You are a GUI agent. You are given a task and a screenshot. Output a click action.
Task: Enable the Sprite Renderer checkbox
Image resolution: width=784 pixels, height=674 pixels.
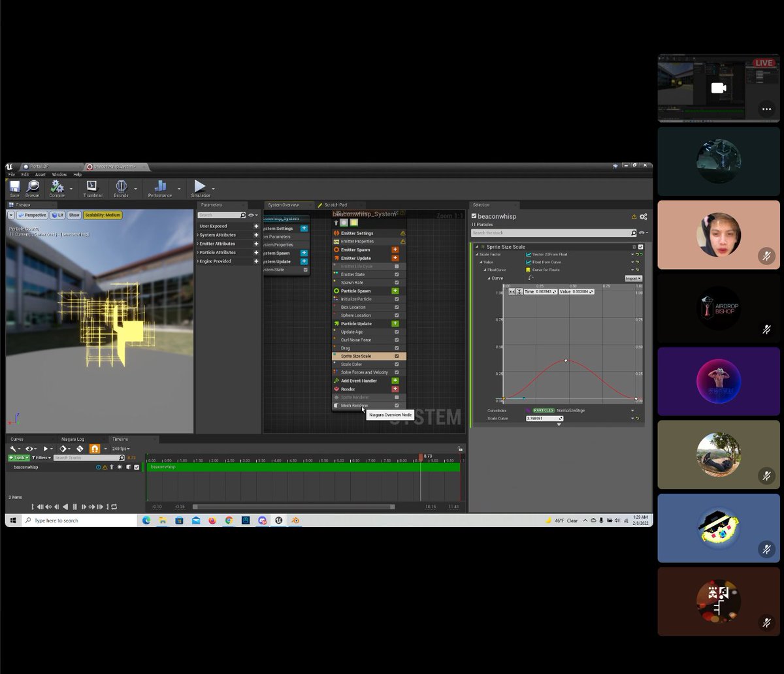coord(397,397)
